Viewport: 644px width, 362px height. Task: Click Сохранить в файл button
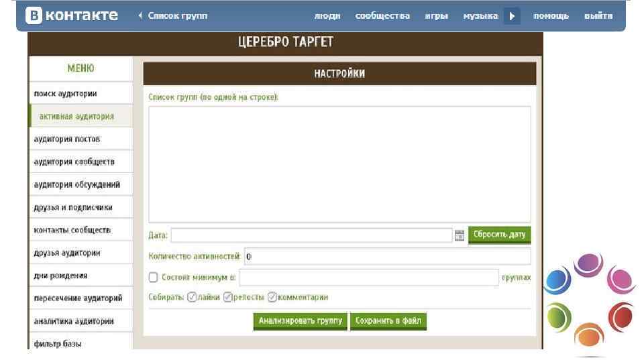point(388,321)
